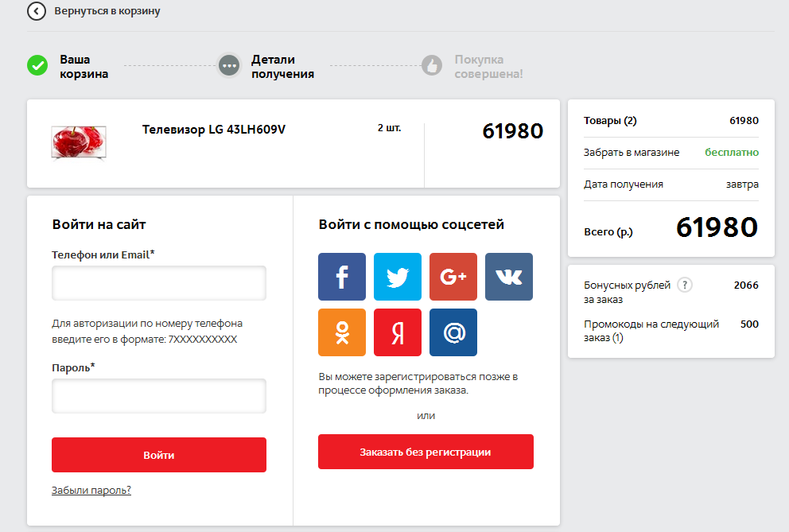This screenshot has width=789, height=532.
Task: Click the green 'бесплатно' text
Action: coord(732,153)
